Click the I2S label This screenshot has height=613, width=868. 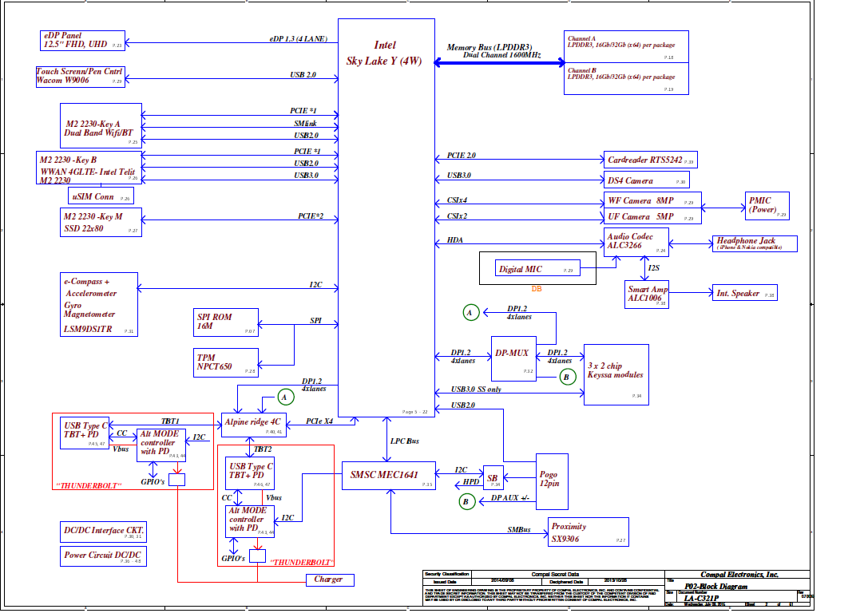654,267
